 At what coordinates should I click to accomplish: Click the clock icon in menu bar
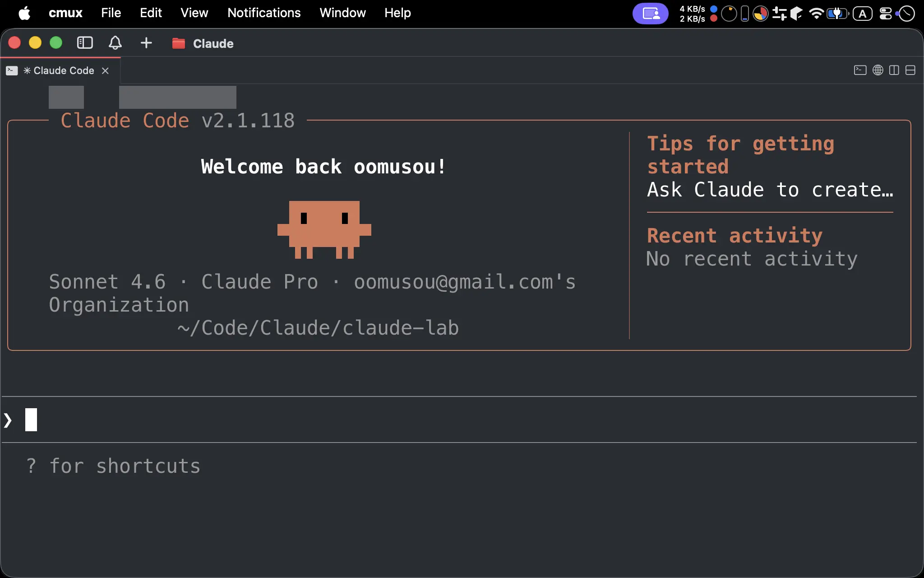point(906,14)
